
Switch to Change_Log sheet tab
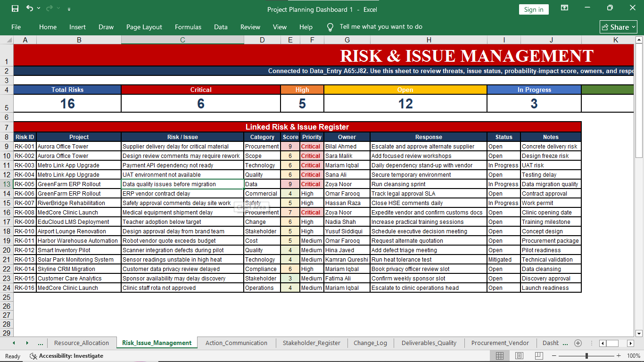(x=371, y=343)
